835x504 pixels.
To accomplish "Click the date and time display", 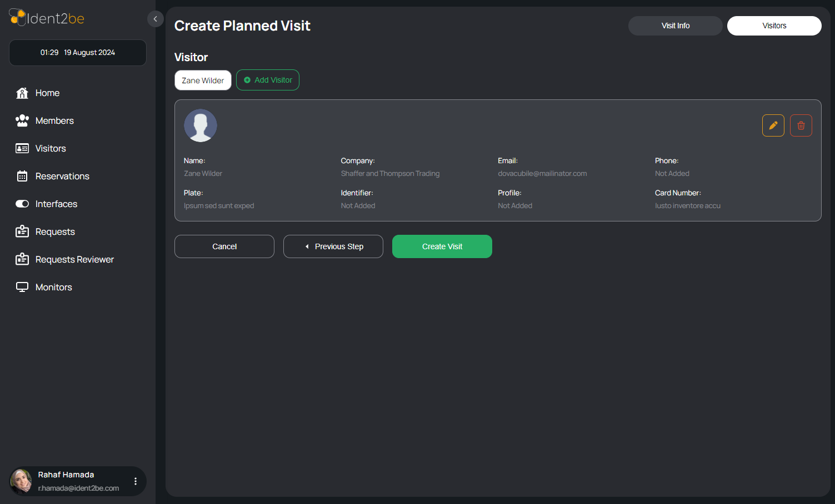I will pos(78,53).
